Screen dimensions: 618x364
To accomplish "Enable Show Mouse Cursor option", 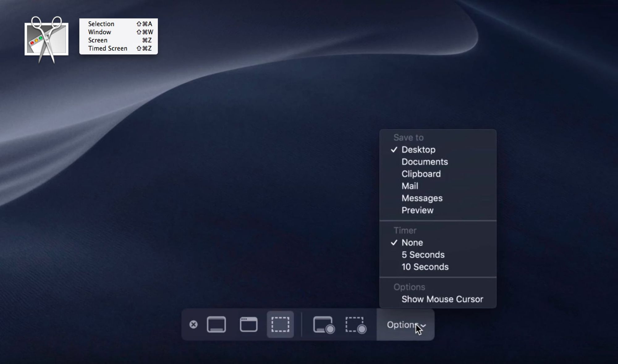I will (x=442, y=299).
